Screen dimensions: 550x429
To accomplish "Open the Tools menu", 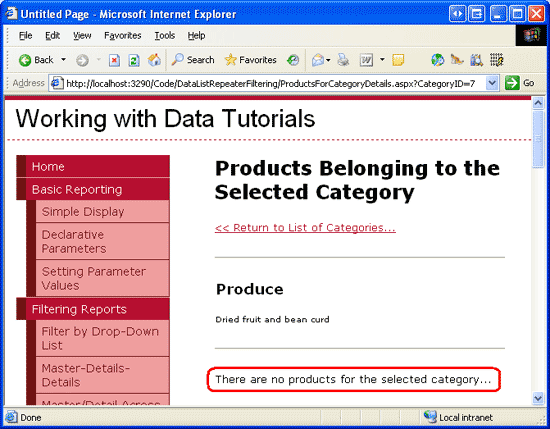I will pos(165,35).
